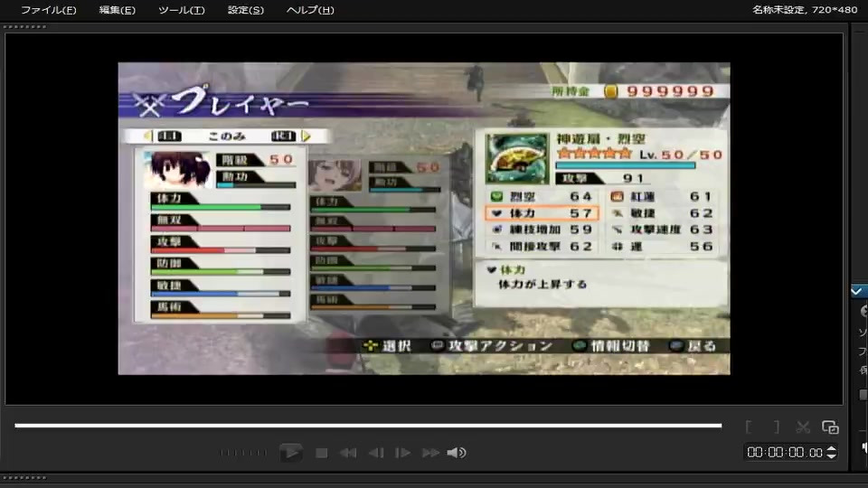Jump to the start of the clip
The width and height of the screenshot is (868, 488).
pos(348,453)
